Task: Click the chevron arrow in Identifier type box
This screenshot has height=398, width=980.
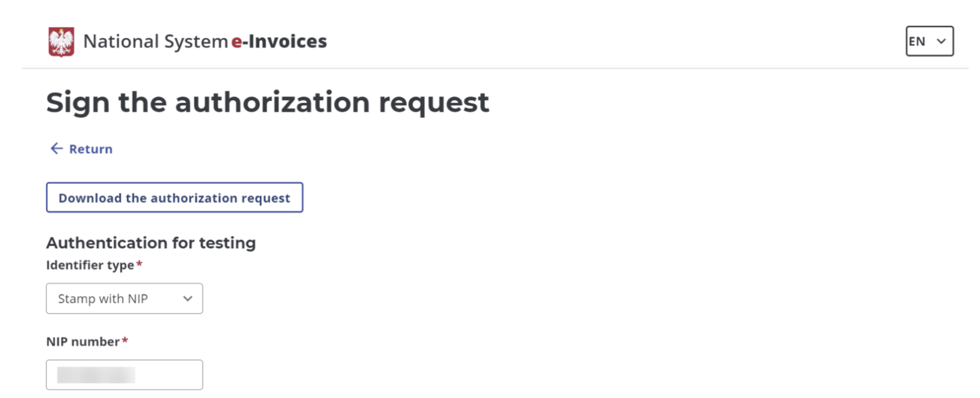Action: pos(187,299)
